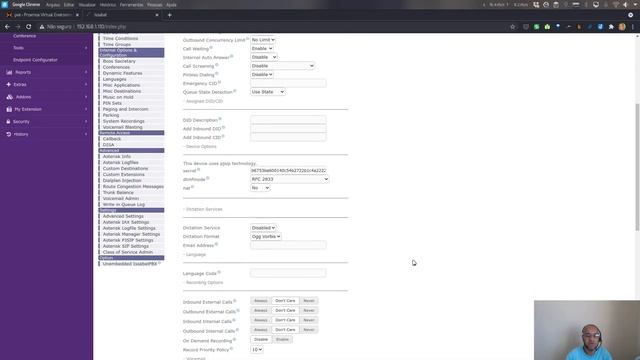
Task: Expand the Reports sidebar menu
Action: click(47, 72)
